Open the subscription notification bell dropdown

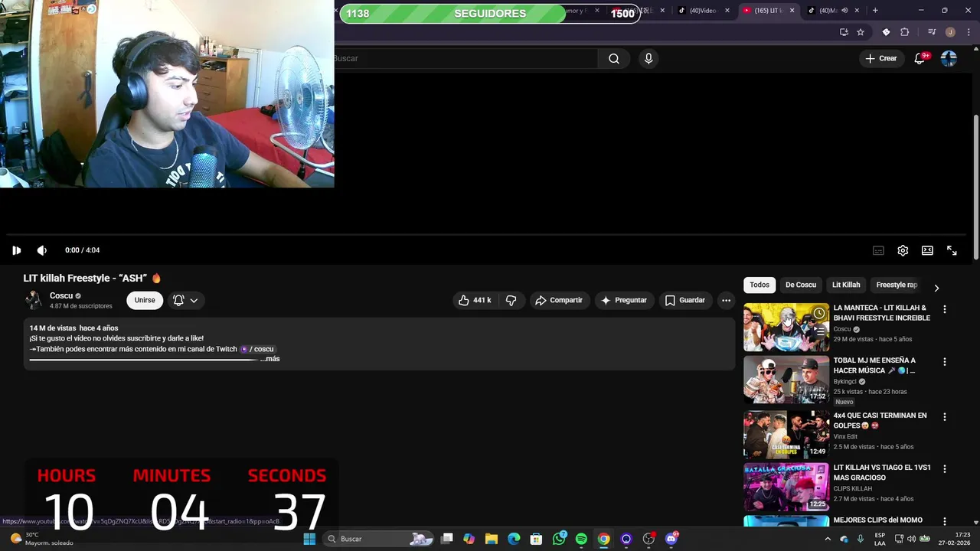pyautogui.click(x=185, y=300)
